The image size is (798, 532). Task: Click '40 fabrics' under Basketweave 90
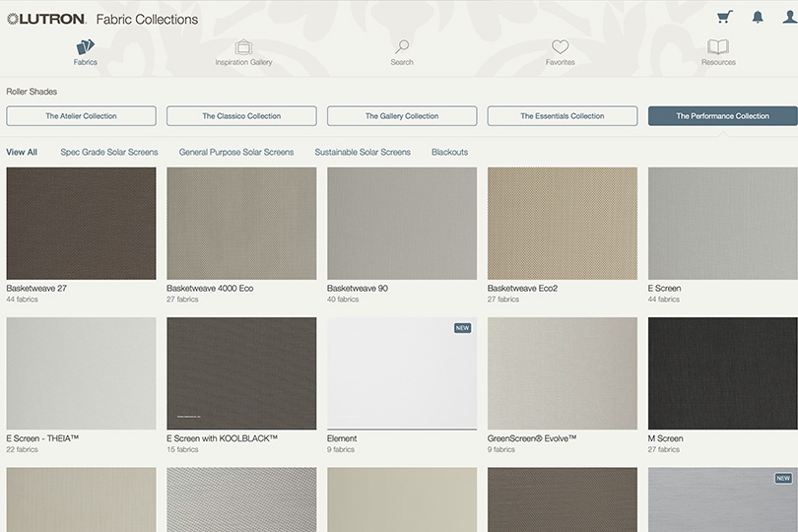click(x=343, y=299)
